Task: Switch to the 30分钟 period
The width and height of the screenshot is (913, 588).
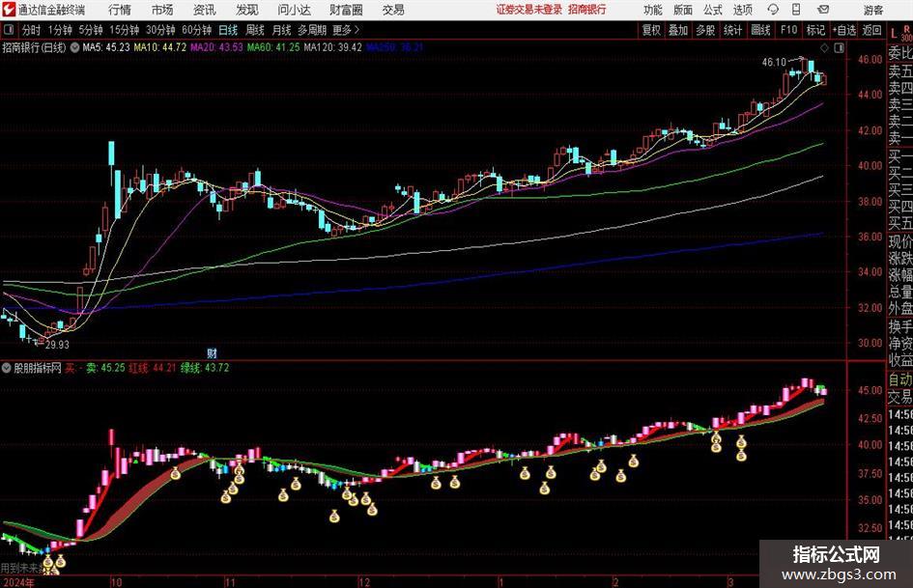Action: point(160,30)
